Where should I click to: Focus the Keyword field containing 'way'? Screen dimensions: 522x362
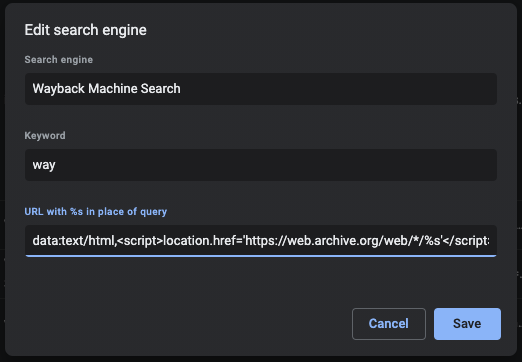point(261,165)
